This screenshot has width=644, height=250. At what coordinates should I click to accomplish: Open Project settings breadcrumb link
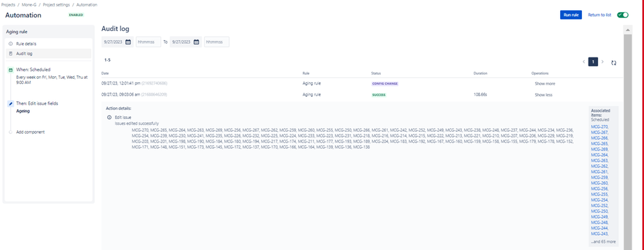point(56,5)
